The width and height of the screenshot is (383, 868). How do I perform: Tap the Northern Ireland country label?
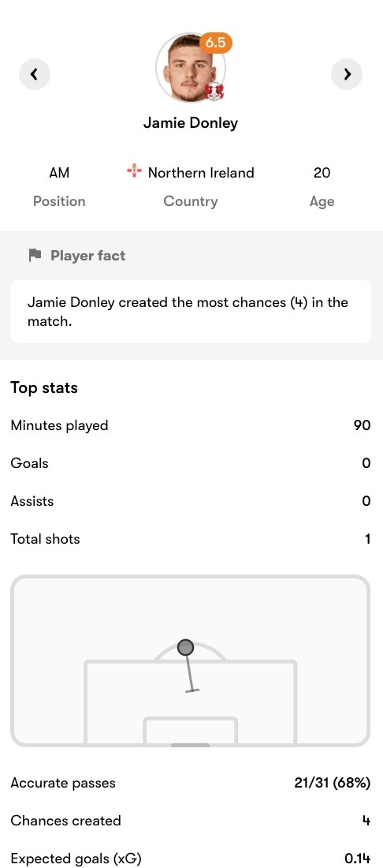click(201, 173)
